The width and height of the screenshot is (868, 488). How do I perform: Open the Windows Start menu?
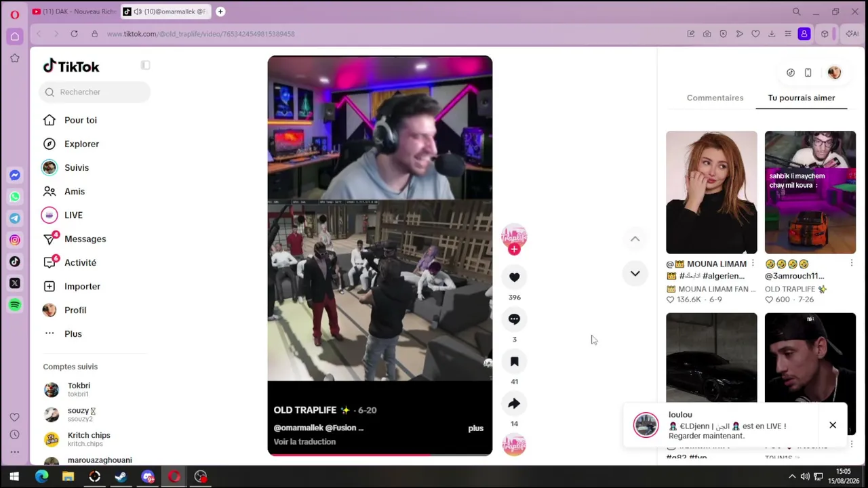pos(14,476)
